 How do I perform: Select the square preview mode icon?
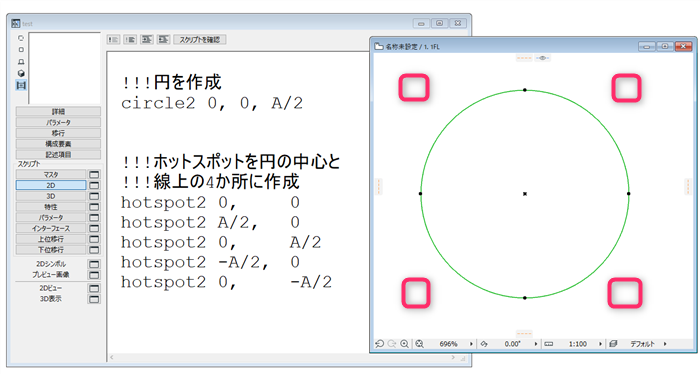coord(21,50)
